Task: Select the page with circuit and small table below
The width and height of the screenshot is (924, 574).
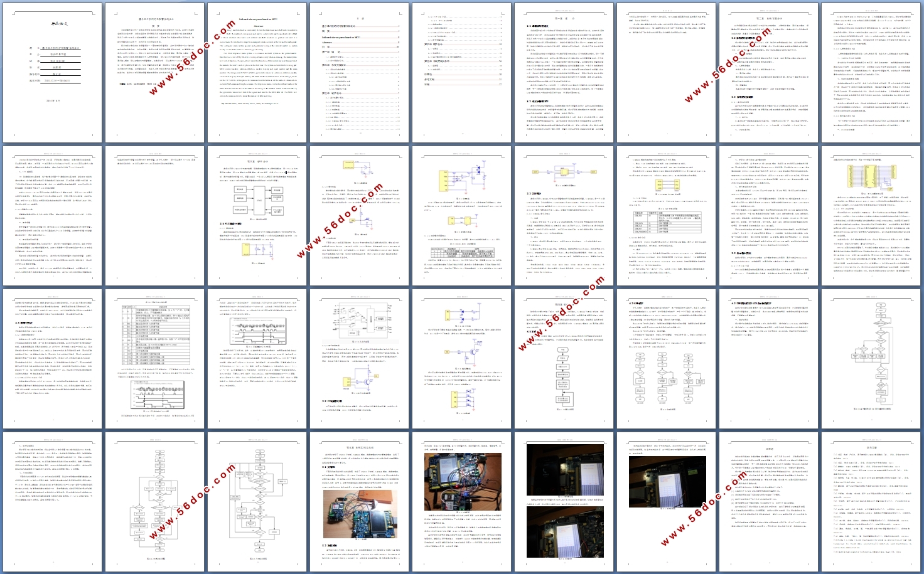Action: [461, 216]
